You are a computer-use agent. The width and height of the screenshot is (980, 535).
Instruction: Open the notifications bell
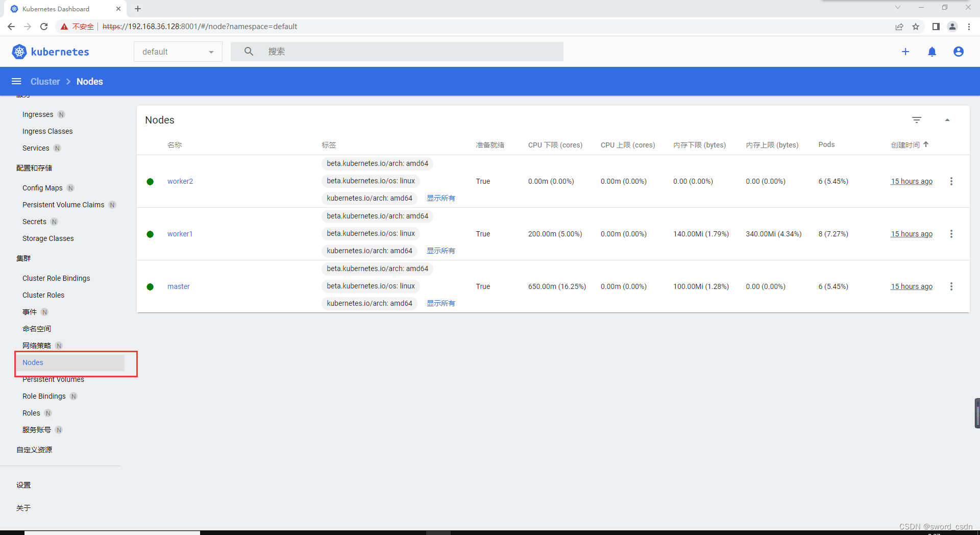932,52
